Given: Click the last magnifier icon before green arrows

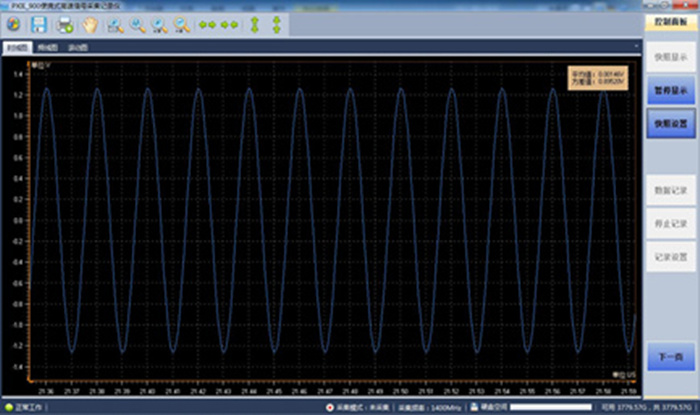Looking at the screenshot, I should tap(181, 24).
